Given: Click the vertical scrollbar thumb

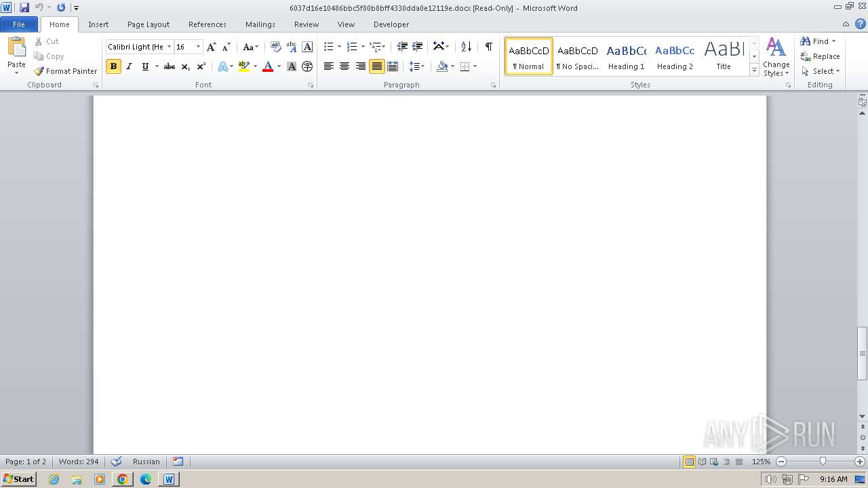Looking at the screenshot, I should click(863, 352).
